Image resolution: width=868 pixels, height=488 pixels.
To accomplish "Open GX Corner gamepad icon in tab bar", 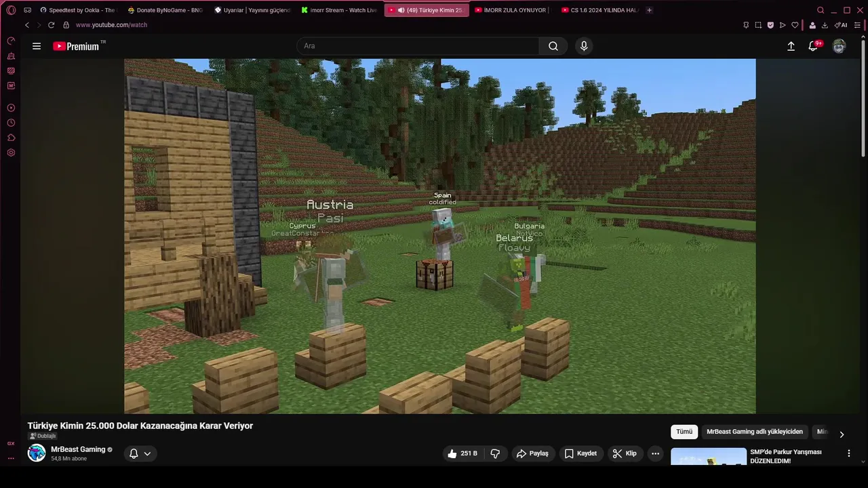I will coord(28,10).
